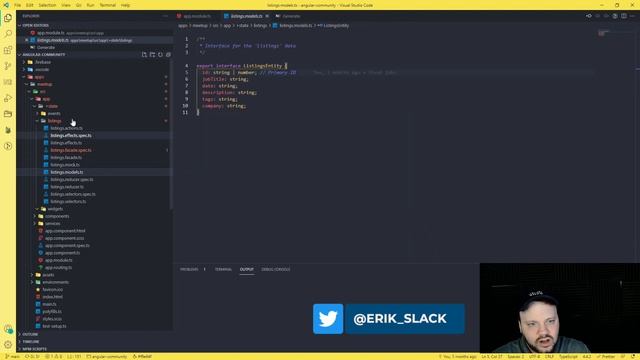This screenshot has height=360, width=640.
Task: Open the Edit menu
Action: point(30,5)
